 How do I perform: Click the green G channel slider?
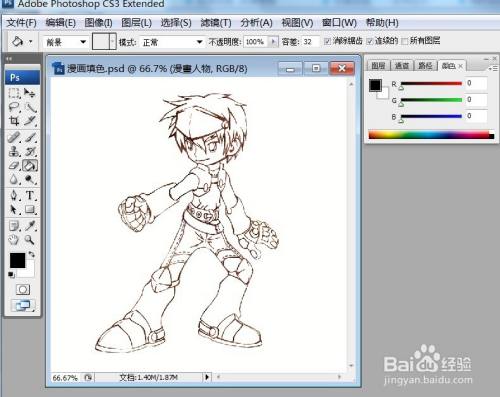[431, 100]
